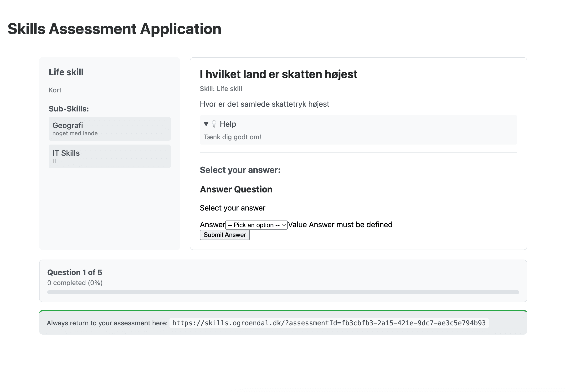
Task: Click the assessment URL link at bottom
Action: coord(329,323)
